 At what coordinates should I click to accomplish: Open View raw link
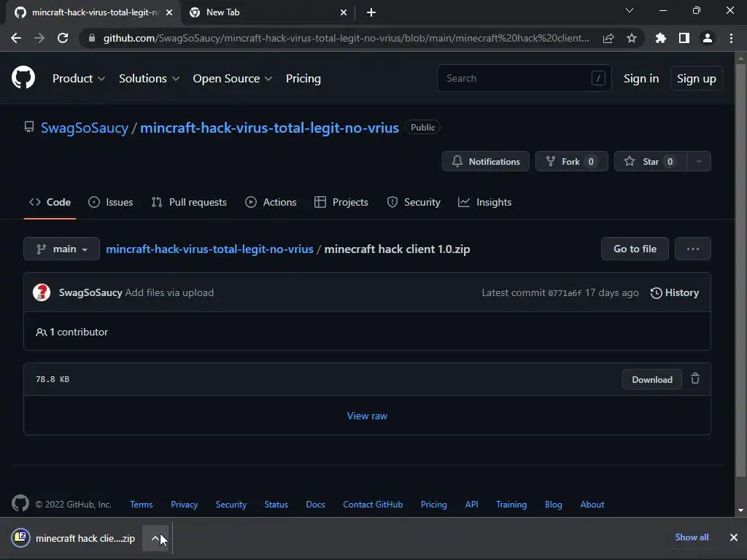(367, 416)
